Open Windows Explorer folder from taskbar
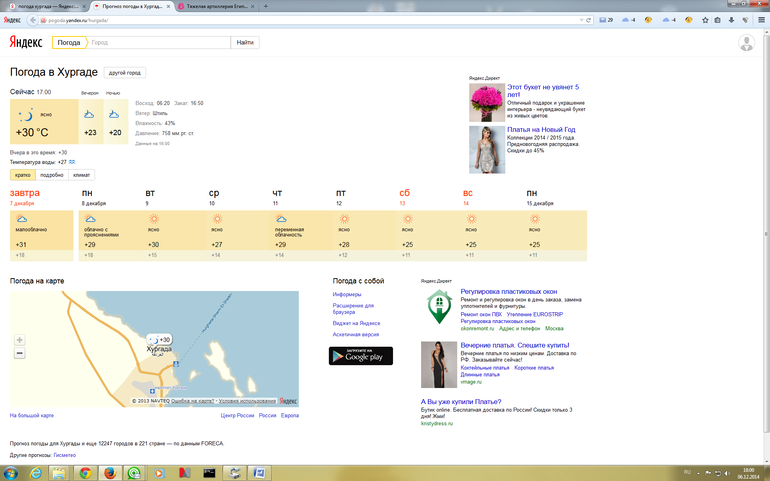The height and width of the screenshot is (481, 770). coord(59,473)
